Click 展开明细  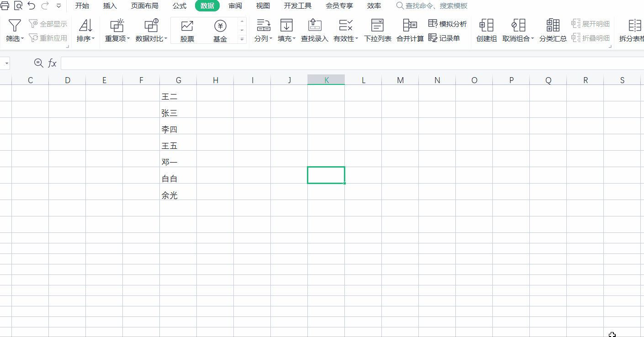(x=591, y=24)
